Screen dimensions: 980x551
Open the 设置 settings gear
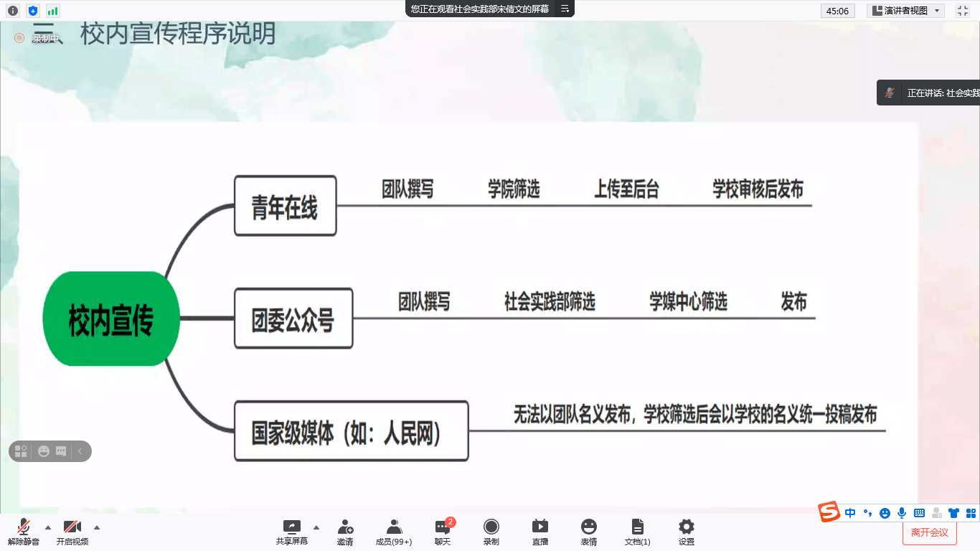(687, 532)
